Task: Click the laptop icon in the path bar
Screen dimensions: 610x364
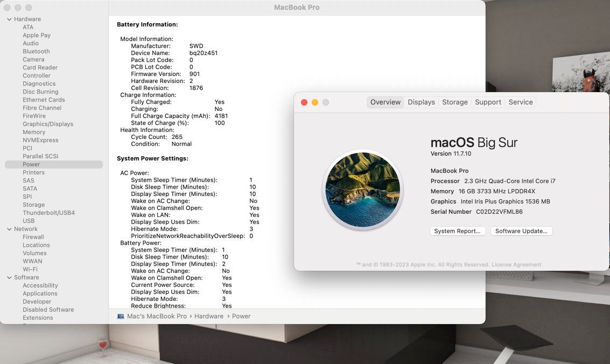Action: point(121,316)
